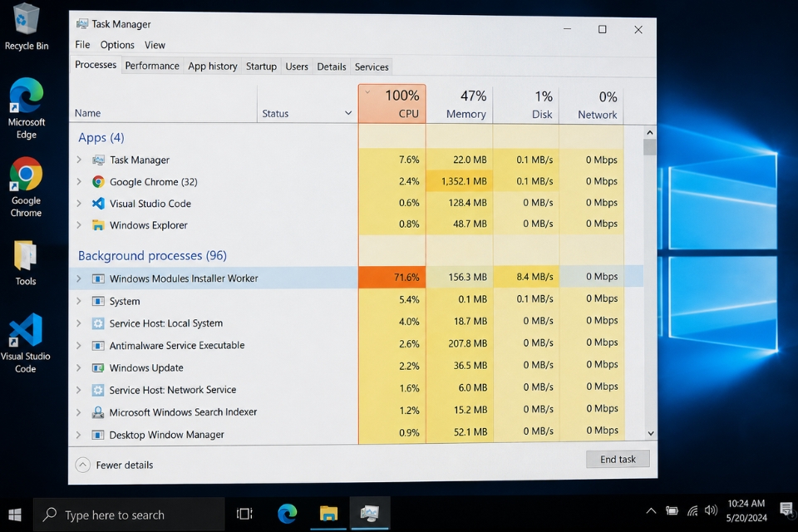
Task: Click the Windows Explorer folder icon in the list
Action: click(98, 225)
